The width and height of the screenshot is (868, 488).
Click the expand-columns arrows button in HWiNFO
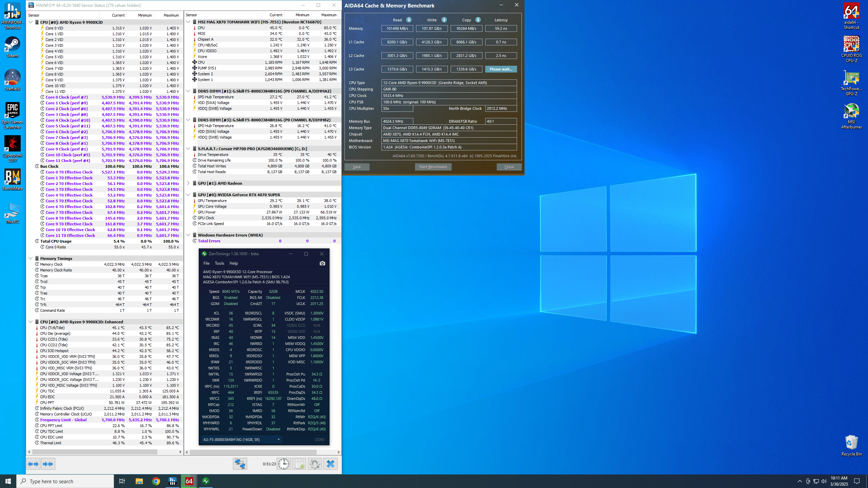pos(33,464)
